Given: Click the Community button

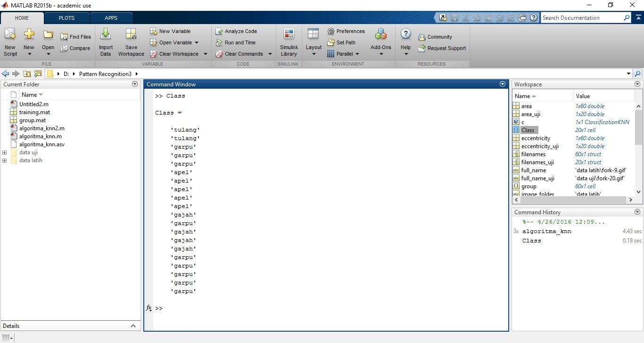Looking at the screenshot, I should pos(439,37).
